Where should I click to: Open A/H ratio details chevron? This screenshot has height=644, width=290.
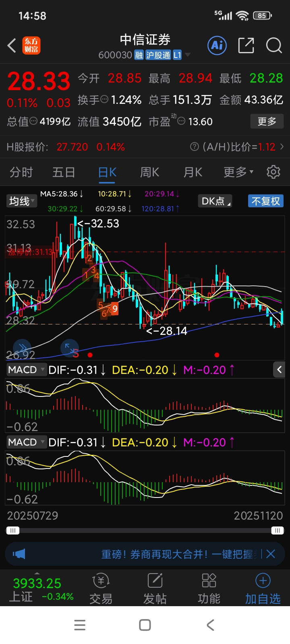point(282,147)
